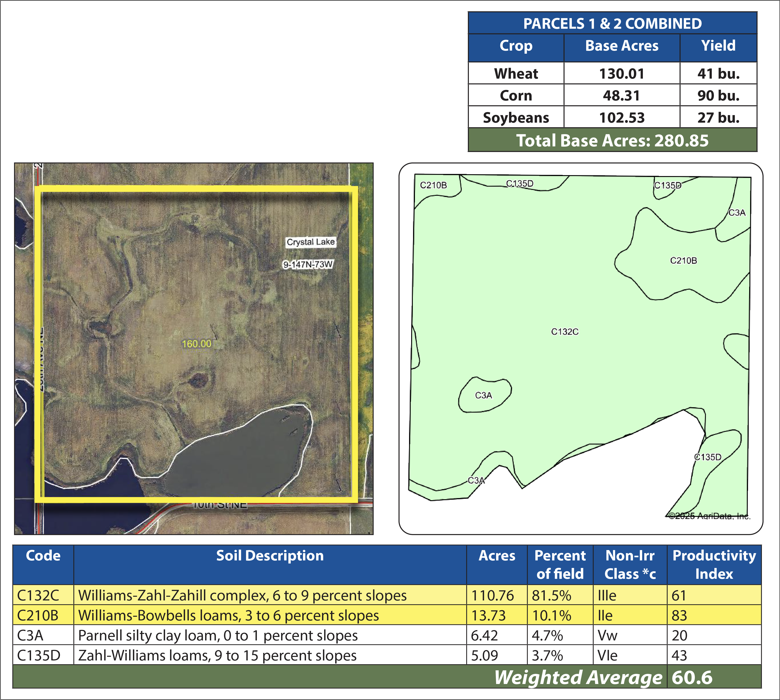Image resolution: width=780 pixels, height=700 pixels.
Task: Click the Zahl-Williams loams row
Action: [x=217, y=655]
